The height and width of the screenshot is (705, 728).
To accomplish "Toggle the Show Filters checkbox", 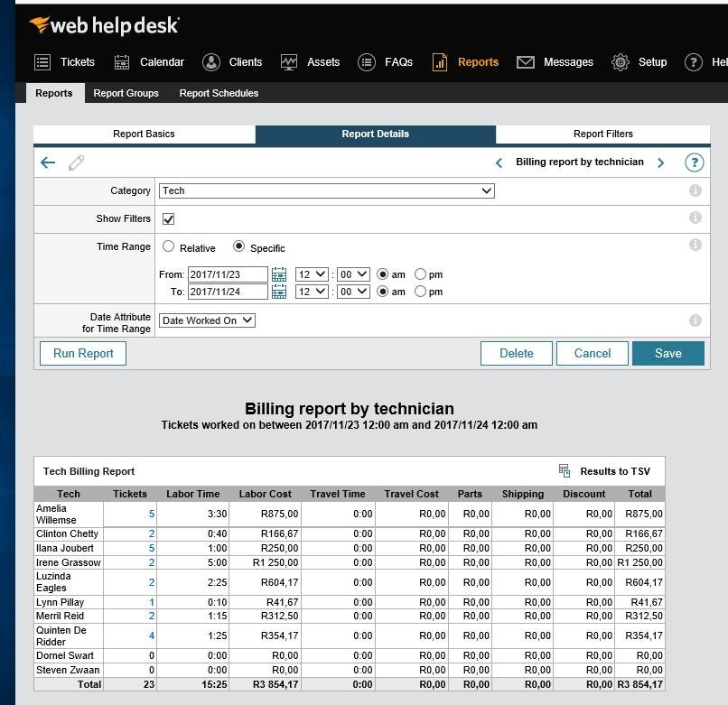I will coord(169,219).
